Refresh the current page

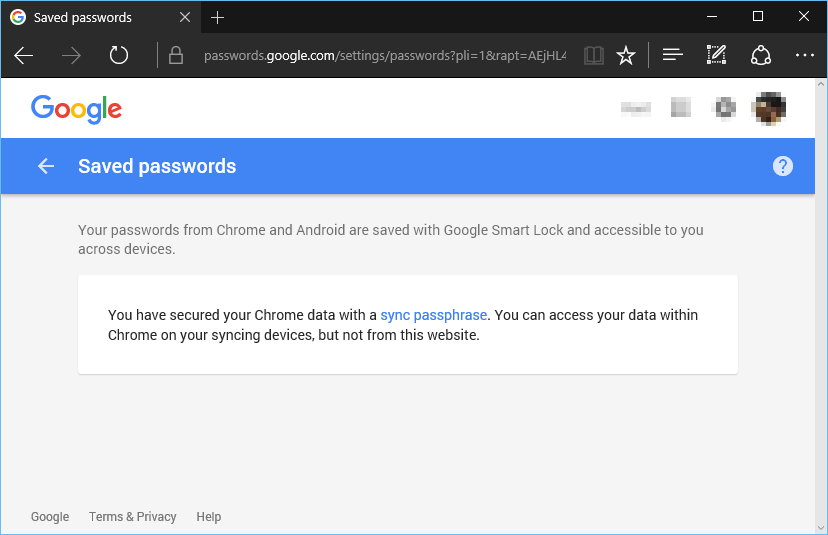click(119, 55)
